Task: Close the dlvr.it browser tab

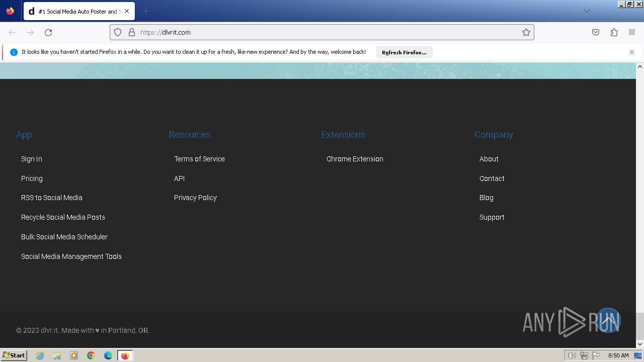Action: 126,11
